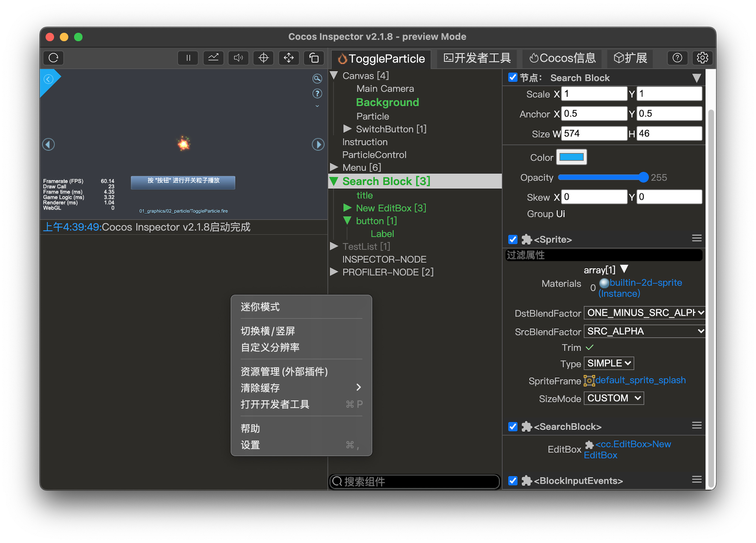Open the blue Color swatch picker

click(571, 157)
